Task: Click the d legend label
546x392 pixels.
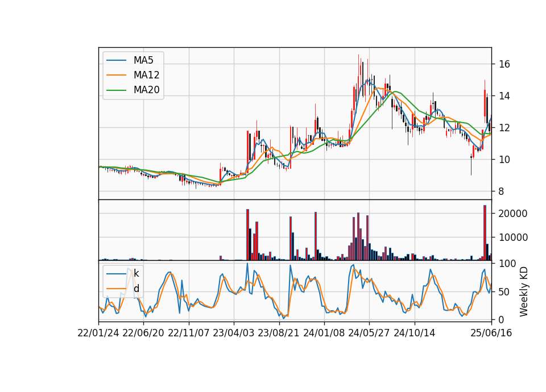Action: click(136, 289)
